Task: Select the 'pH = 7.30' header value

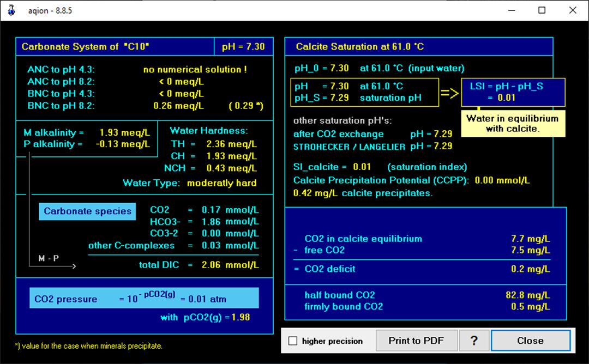Action: 243,46
